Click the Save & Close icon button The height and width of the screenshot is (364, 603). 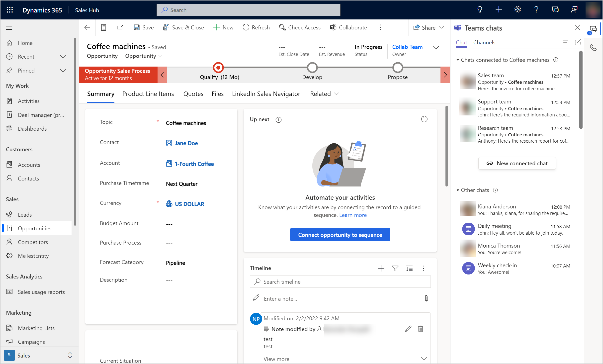pos(166,27)
